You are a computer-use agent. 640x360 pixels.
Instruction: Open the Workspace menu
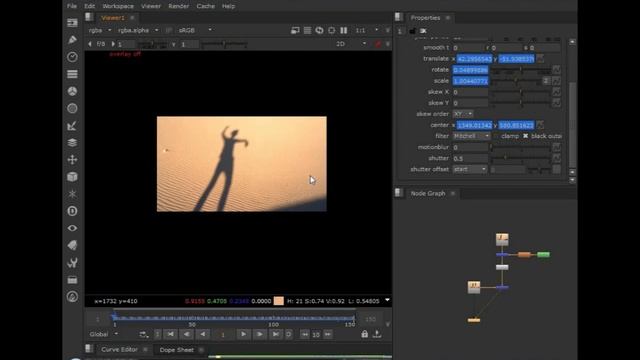click(x=118, y=6)
